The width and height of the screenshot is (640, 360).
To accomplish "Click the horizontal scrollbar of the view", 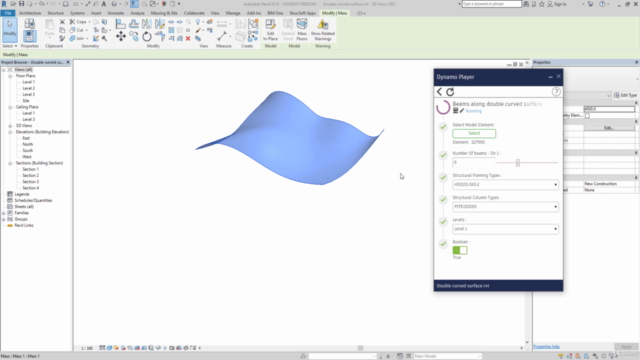I will tap(360, 348).
